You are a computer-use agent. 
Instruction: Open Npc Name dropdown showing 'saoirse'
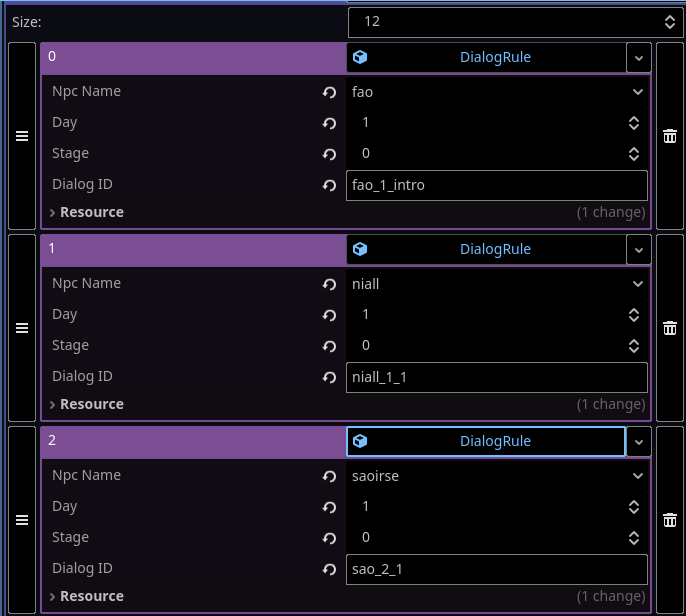498,476
